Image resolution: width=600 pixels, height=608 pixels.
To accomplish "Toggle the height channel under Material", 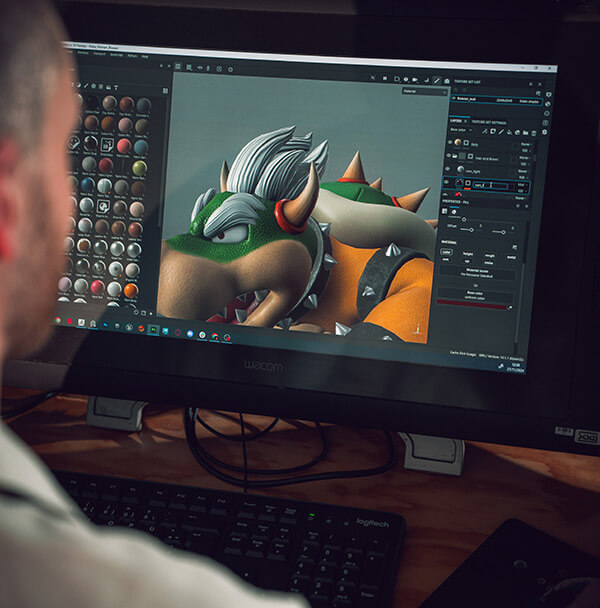I will point(468,254).
